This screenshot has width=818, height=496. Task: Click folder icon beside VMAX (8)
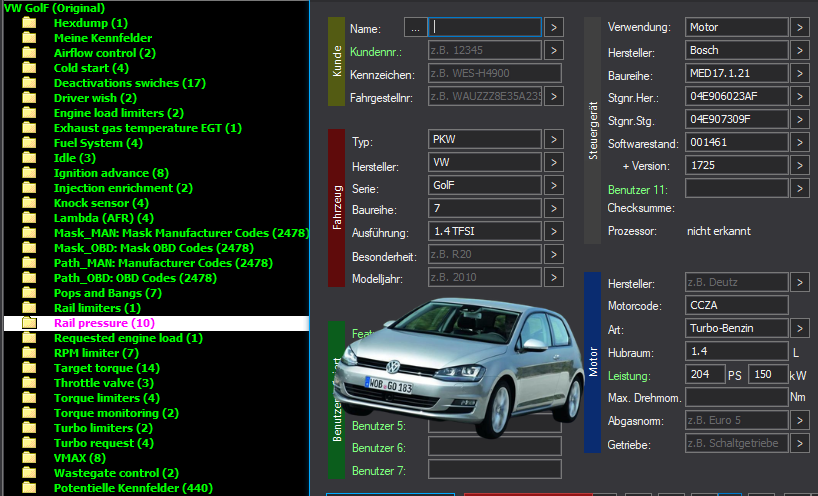tap(29, 458)
